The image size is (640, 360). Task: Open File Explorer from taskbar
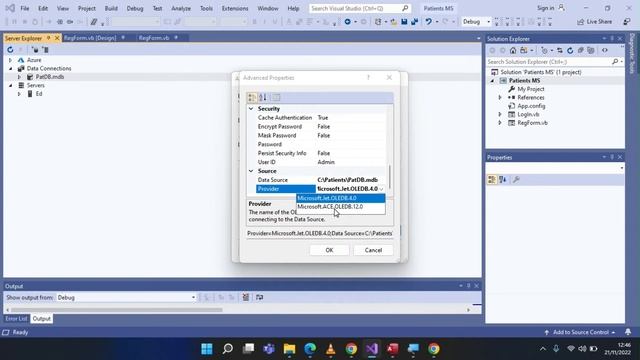(x=289, y=349)
